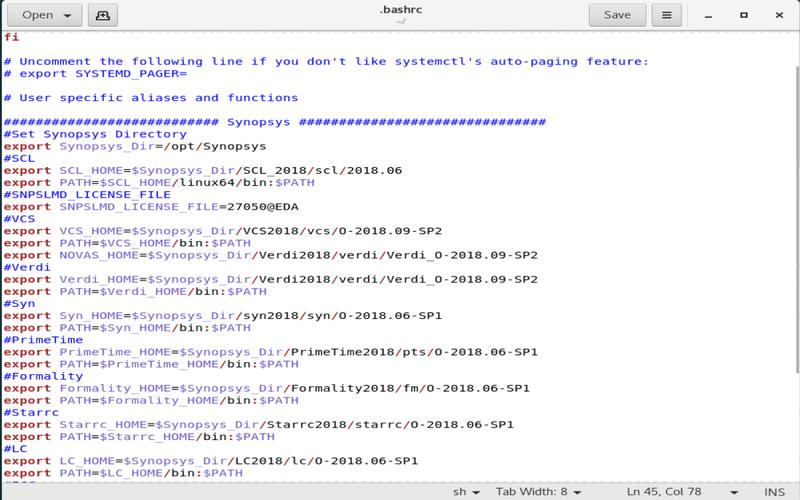Click the Verdi_HOME export line
This screenshot has width=800, height=500.
click(x=271, y=280)
